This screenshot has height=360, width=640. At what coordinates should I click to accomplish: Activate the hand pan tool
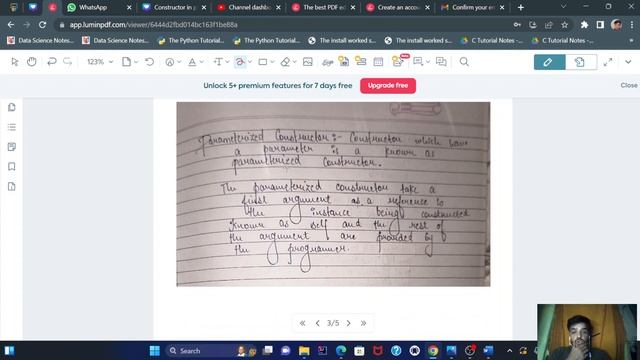point(31,62)
